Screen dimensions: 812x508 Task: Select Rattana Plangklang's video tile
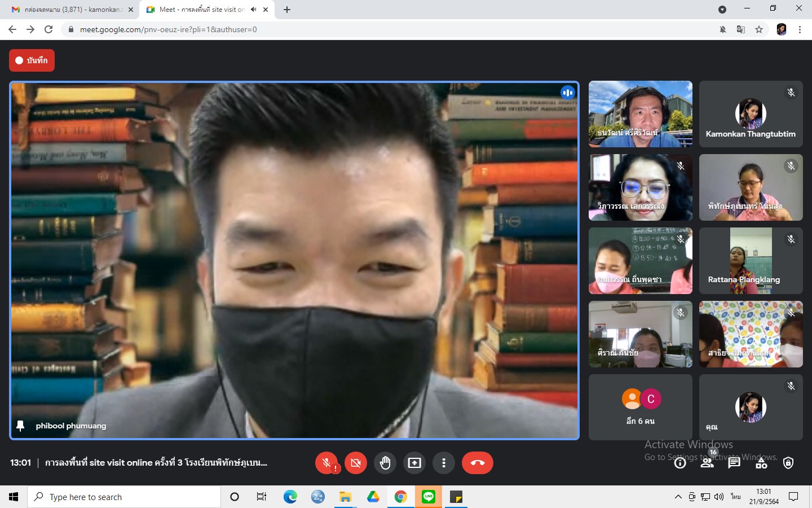point(751,261)
